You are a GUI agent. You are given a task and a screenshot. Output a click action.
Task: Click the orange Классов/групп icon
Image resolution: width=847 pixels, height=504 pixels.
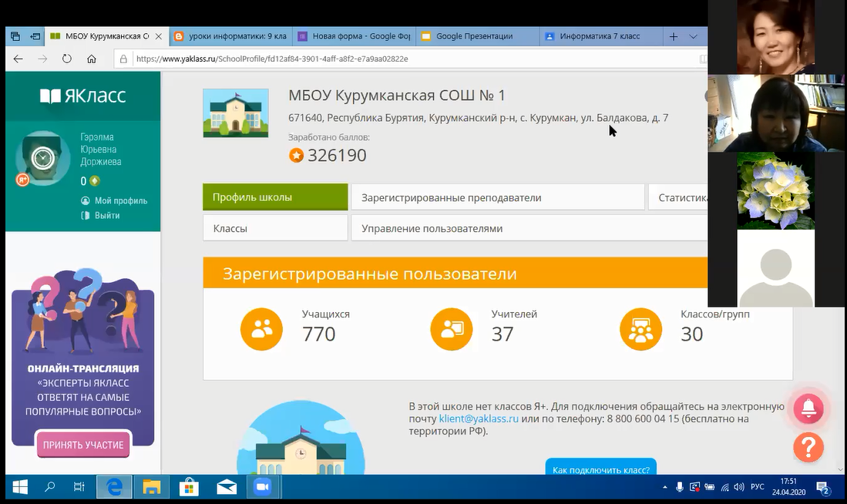pyautogui.click(x=640, y=329)
